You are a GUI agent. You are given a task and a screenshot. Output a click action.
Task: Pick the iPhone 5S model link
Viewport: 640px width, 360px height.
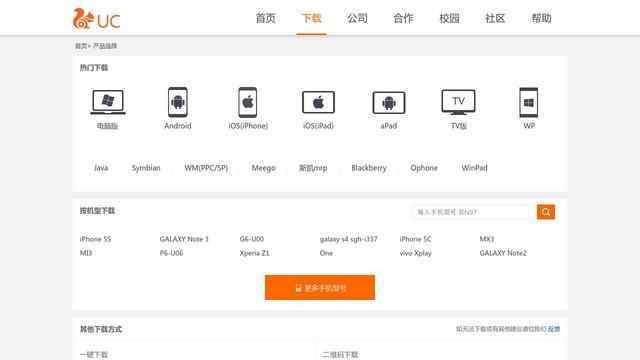click(95, 239)
